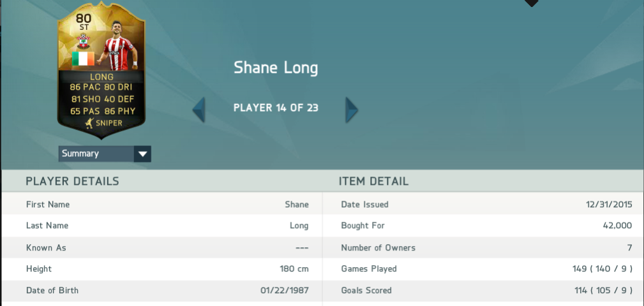The image size is (644, 306).
Task: Click the PLAYER 14 OF 23 counter
Action: click(276, 108)
